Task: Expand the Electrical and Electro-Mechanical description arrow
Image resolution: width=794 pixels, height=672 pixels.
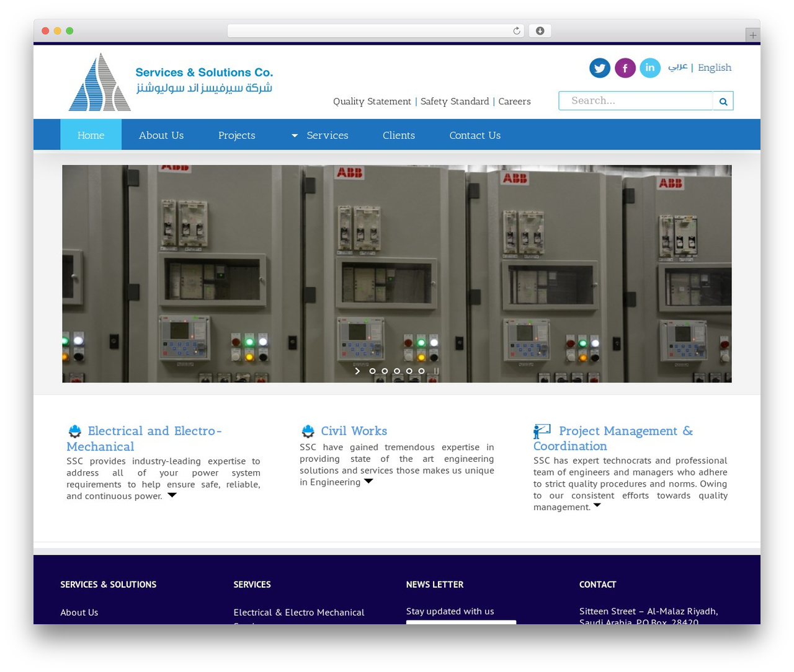Action: coord(172,495)
